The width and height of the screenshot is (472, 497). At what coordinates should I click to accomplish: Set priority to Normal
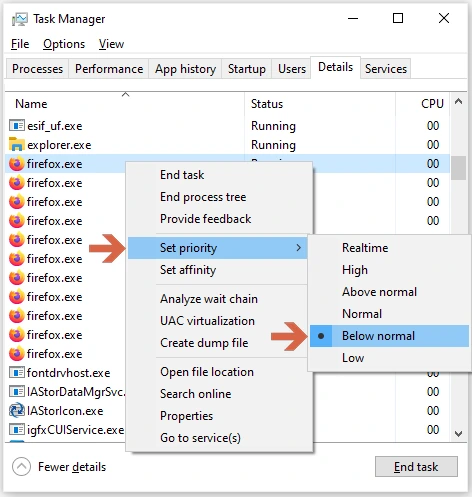click(x=389, y=314)
